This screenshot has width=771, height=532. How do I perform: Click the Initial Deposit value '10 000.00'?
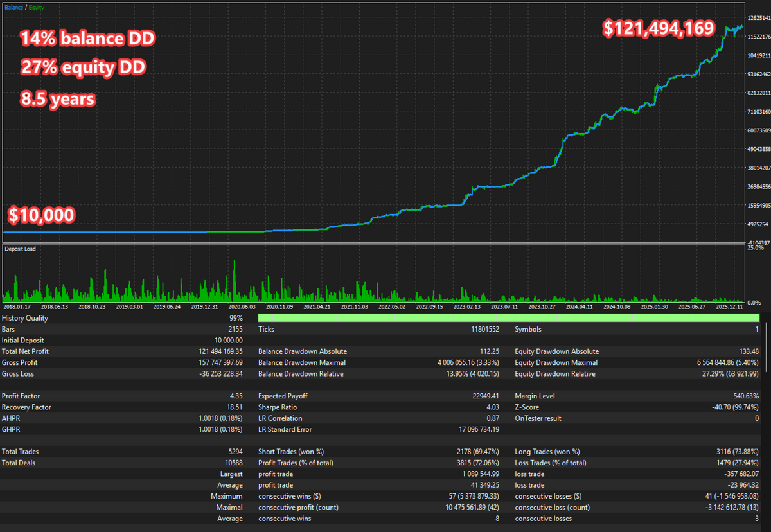(228, 341)
